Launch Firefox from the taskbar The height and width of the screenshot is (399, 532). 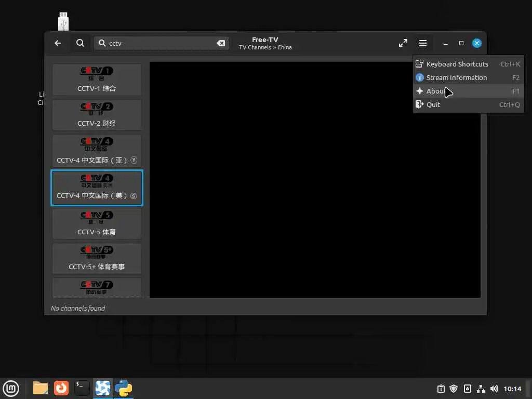pos(61,388)
